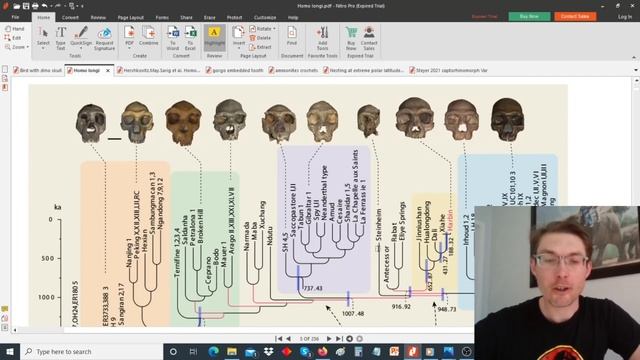Convert the document To Excel

pyautogui.click(x=190, y=38)
